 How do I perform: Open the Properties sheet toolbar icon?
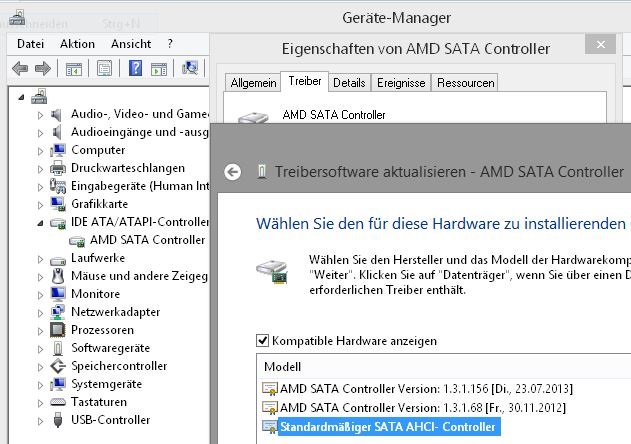105,68
